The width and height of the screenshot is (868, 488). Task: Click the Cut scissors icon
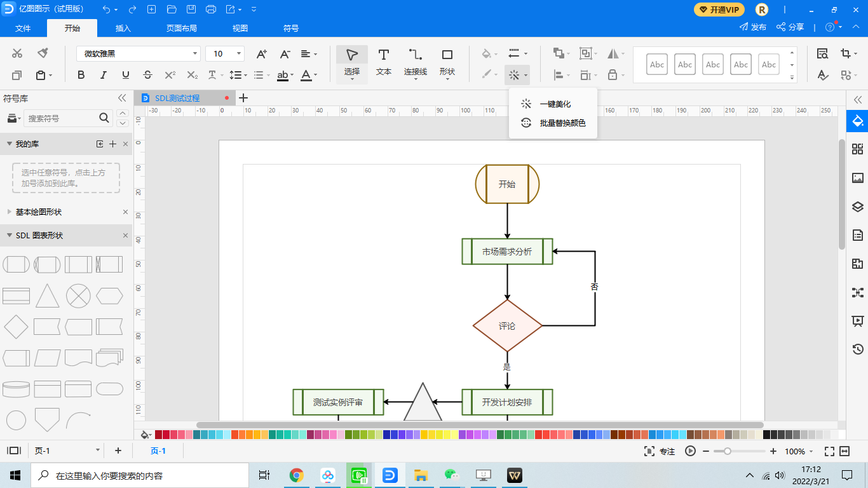[17, 53]
